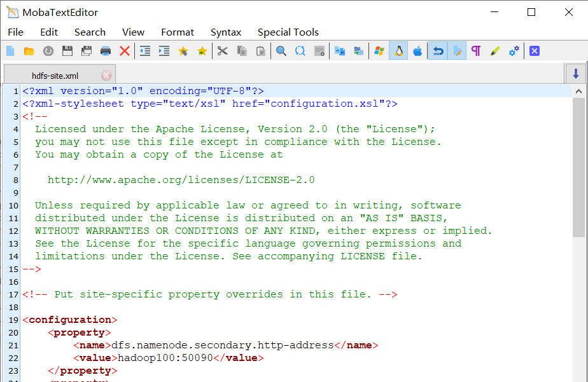Click the 'WITHOUT WARRANTIES OR CONDITIONS' line

click(263, 231)
